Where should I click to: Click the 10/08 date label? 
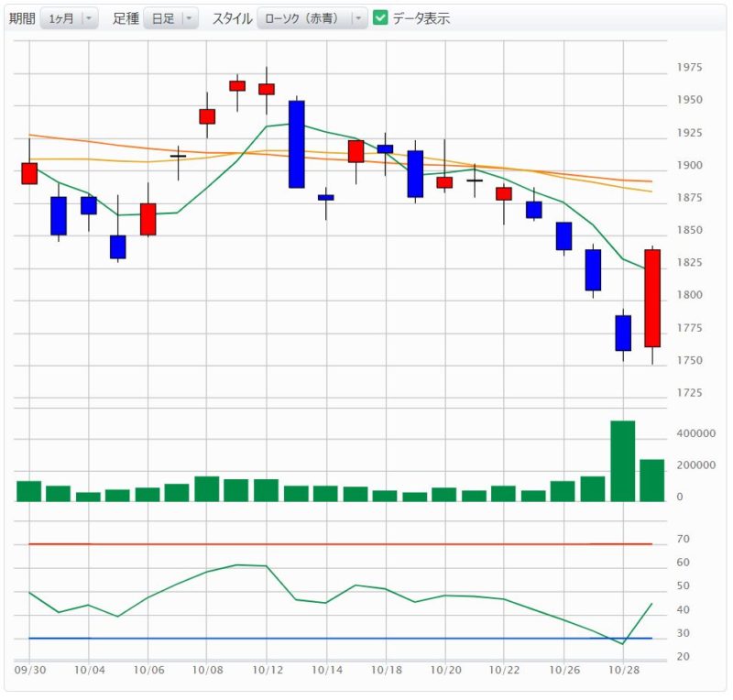point(208,670)
